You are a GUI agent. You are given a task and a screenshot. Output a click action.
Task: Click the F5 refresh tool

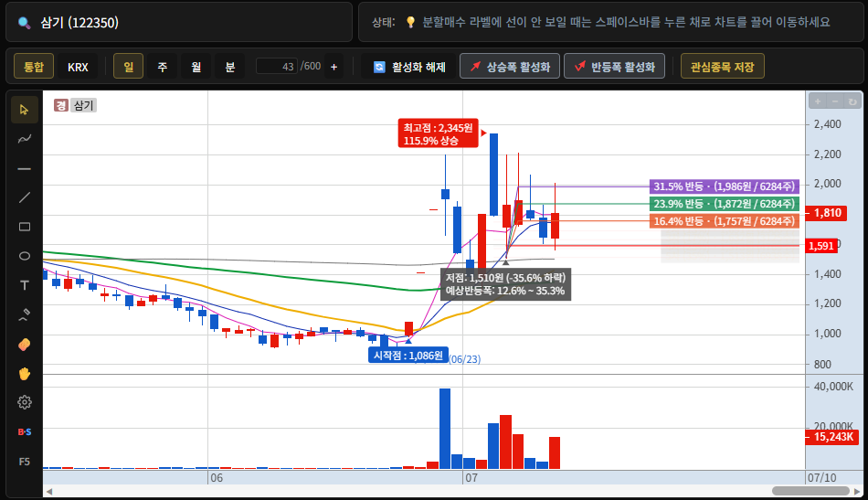tap(25, 462)
